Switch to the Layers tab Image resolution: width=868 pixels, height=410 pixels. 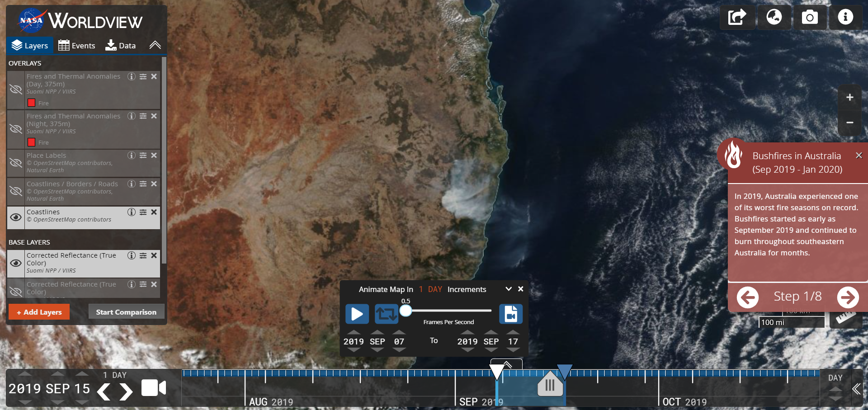(30, 46)
